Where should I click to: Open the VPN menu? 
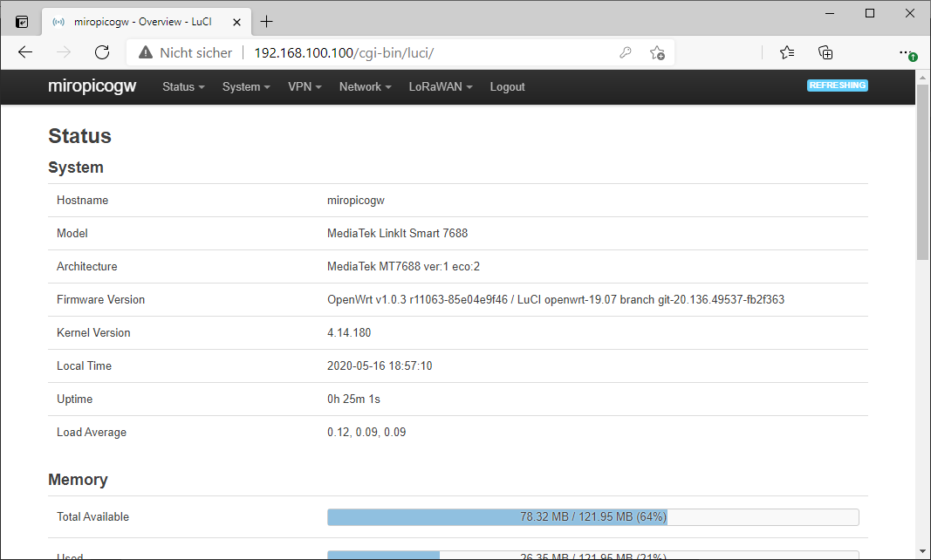[305, 87]
